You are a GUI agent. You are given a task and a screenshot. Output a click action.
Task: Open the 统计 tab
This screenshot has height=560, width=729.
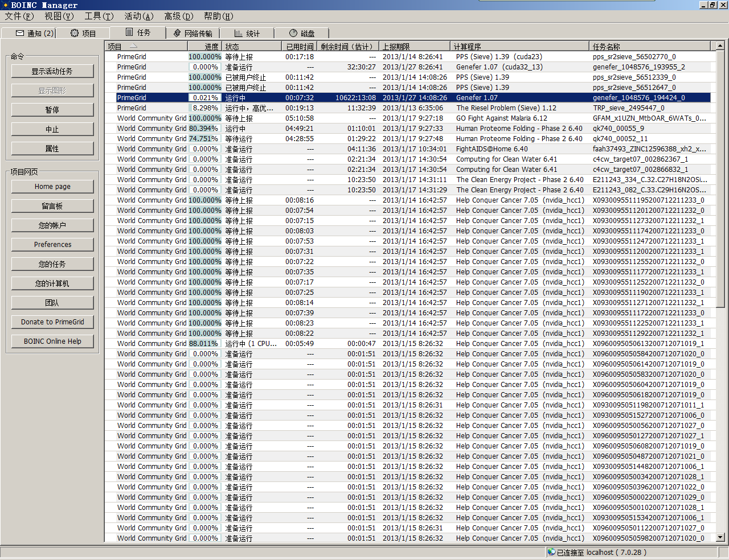[x=247, y=34]
